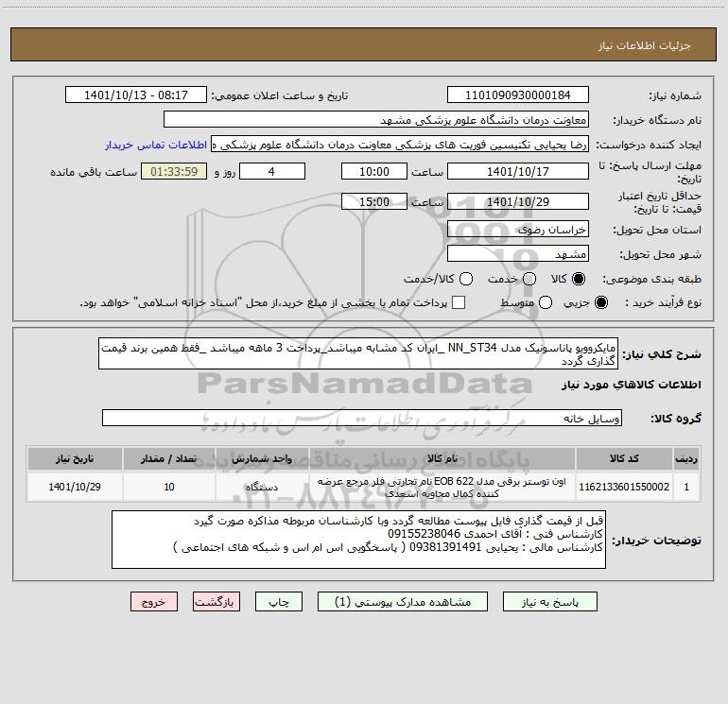Click request creator field رضا یحیایی
Image resolution: width=728 pixels, height=704 pixels.
[400, 145]
